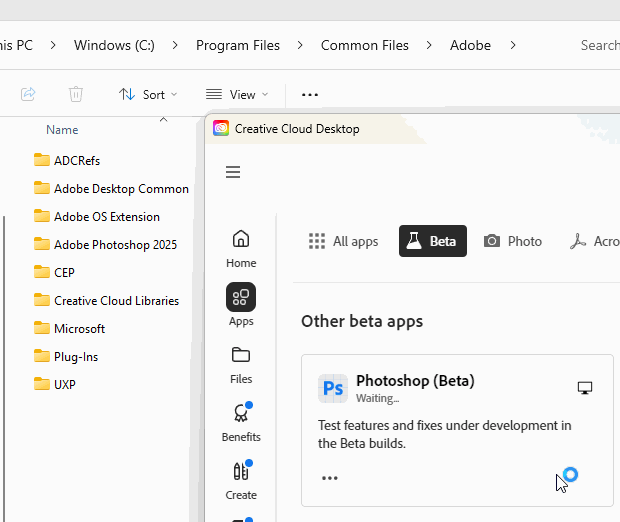Select the ADCRefs folder

coord(67,161)
